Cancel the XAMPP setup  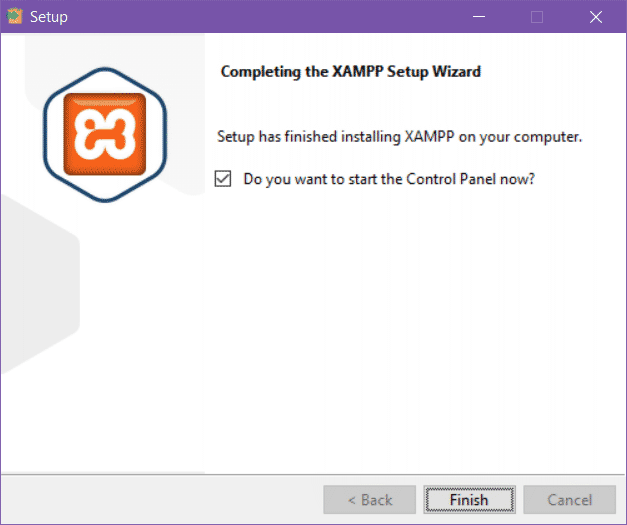tap(569, 499)
